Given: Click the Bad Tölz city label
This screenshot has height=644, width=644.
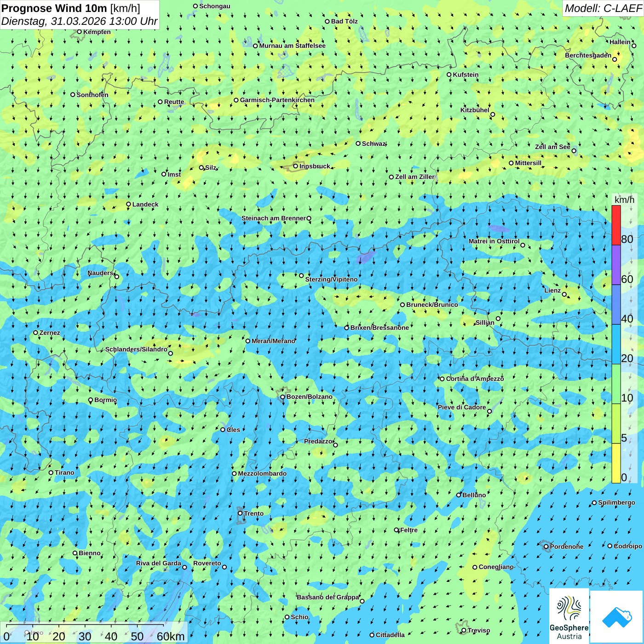Looking at the screenshot, I should [345, 21].
